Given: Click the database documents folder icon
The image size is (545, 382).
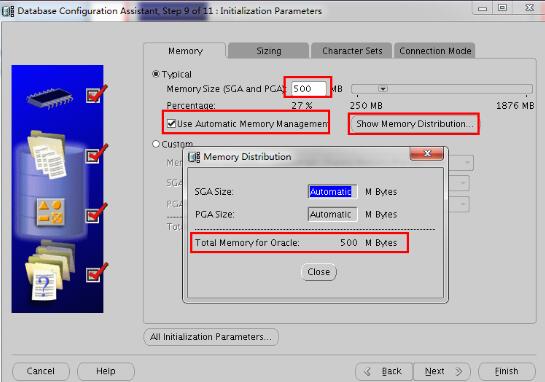Looking at the screenshot, I should click(x=47, y=154).
